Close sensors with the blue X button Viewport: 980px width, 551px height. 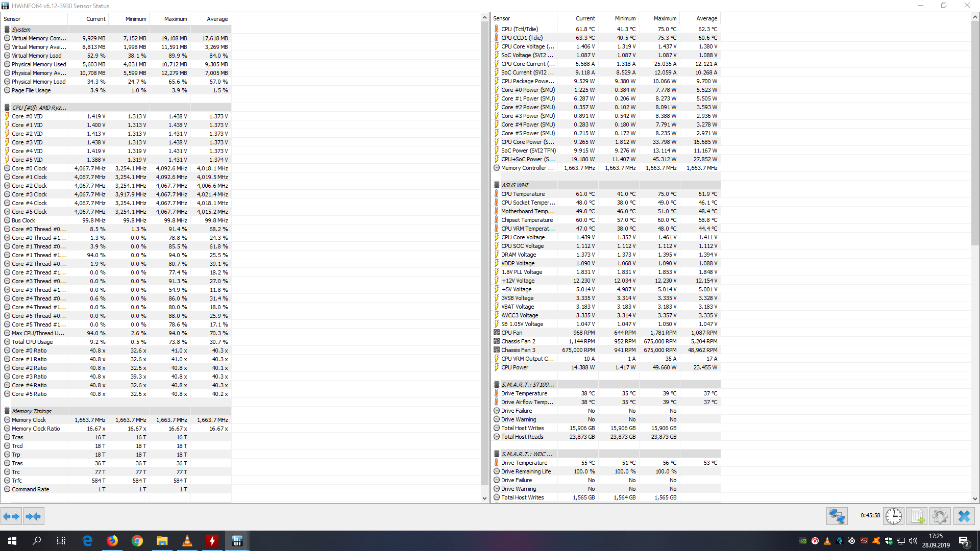[964, 516]
